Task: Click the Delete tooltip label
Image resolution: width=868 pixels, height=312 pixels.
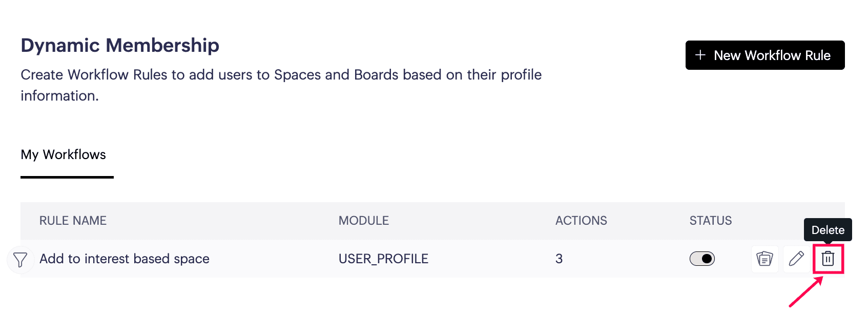Action: tap(828, 230)
